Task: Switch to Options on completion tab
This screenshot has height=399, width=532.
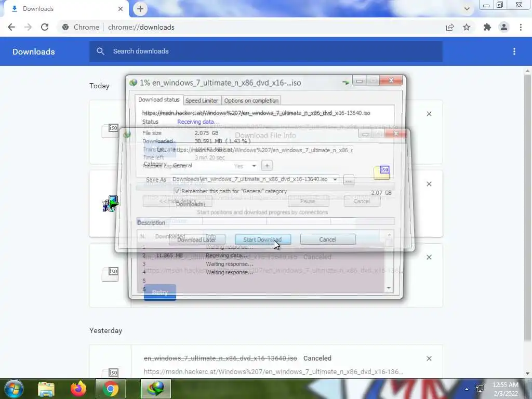Action: coord(251,101)
